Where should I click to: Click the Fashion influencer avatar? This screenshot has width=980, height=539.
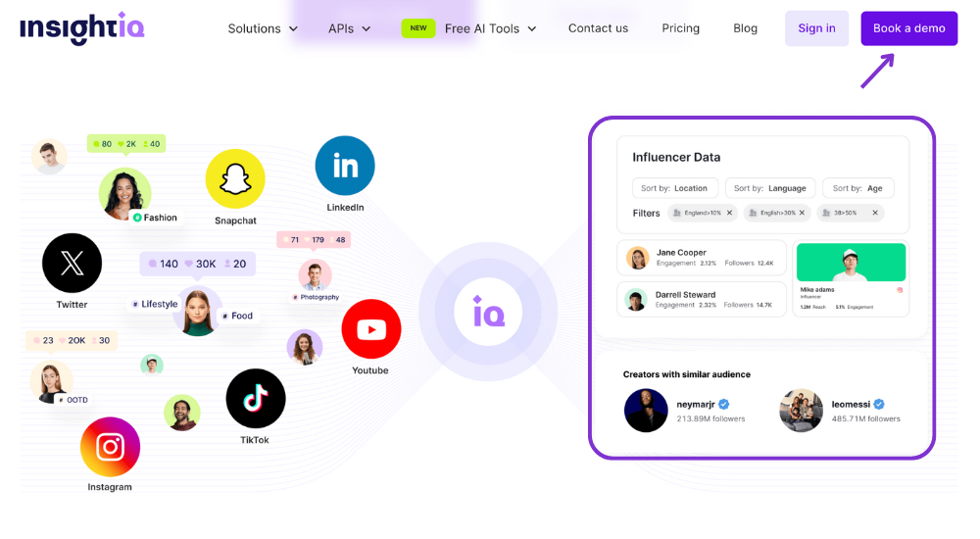125,193
